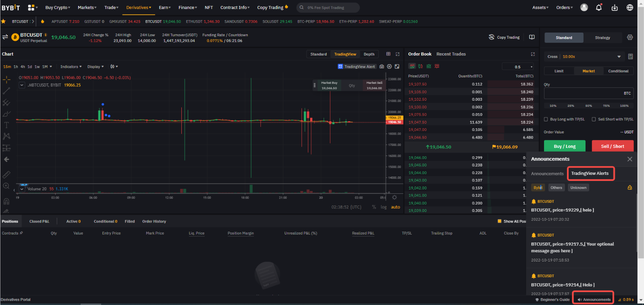Expand the order book panel fullscreen
644x305 pixels.
[x=533, y=54]
